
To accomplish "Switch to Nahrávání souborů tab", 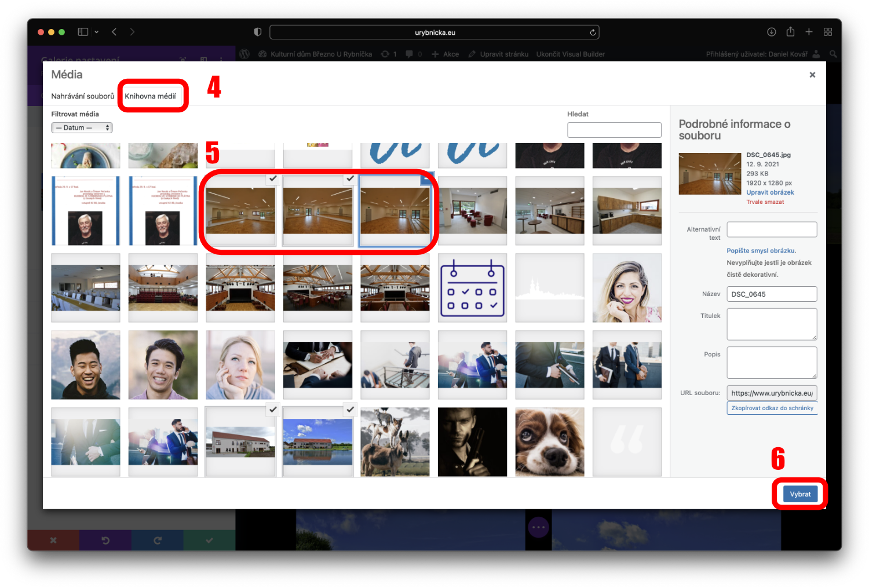I will tap(83, 96).
